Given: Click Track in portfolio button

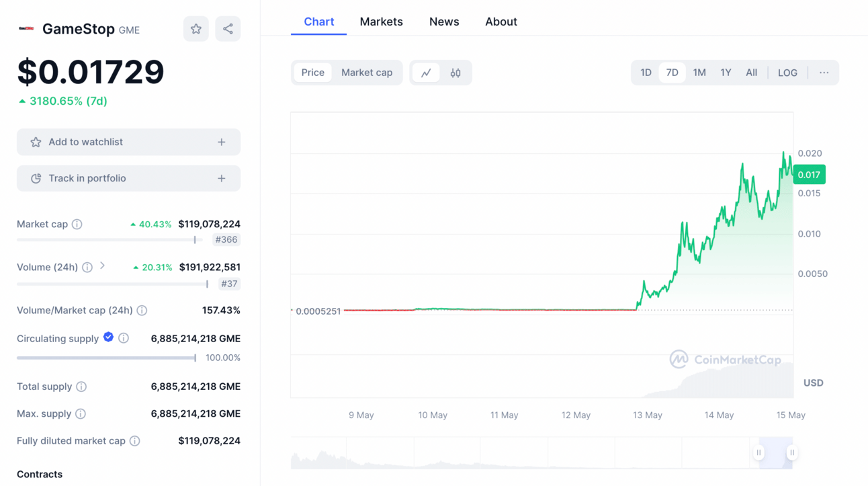Looking at the screenshot, I should (x=128, y=178).
